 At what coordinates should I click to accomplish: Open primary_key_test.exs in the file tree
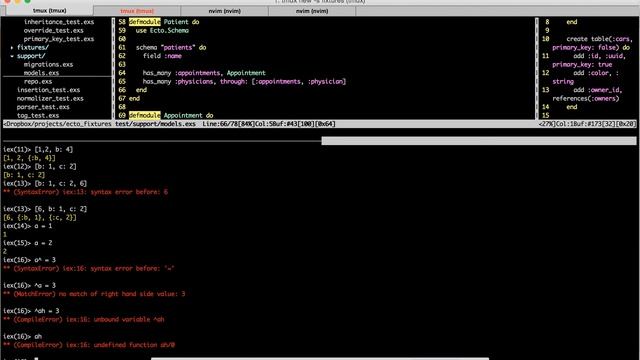tap(59, 39)
